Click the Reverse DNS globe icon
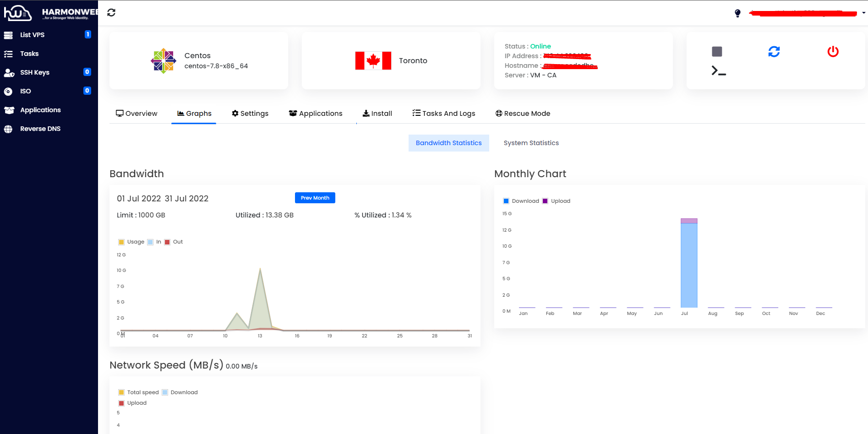Image resolution: width=868 pixels, height=434 pixels. click(8, 129)
